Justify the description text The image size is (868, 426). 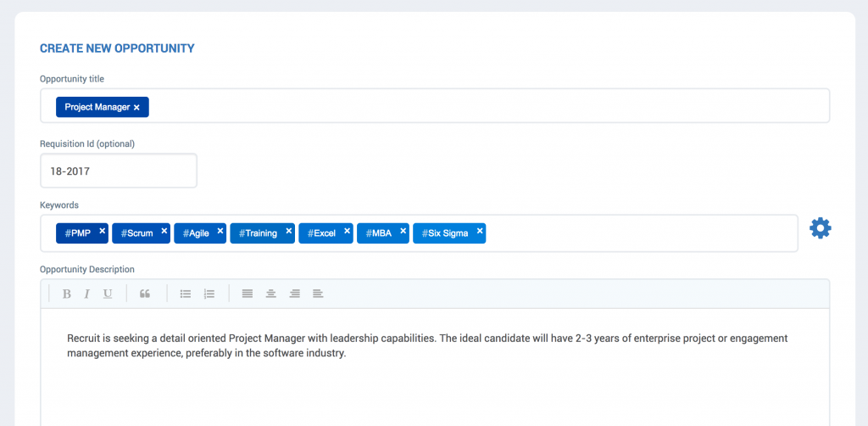point(248,294)
